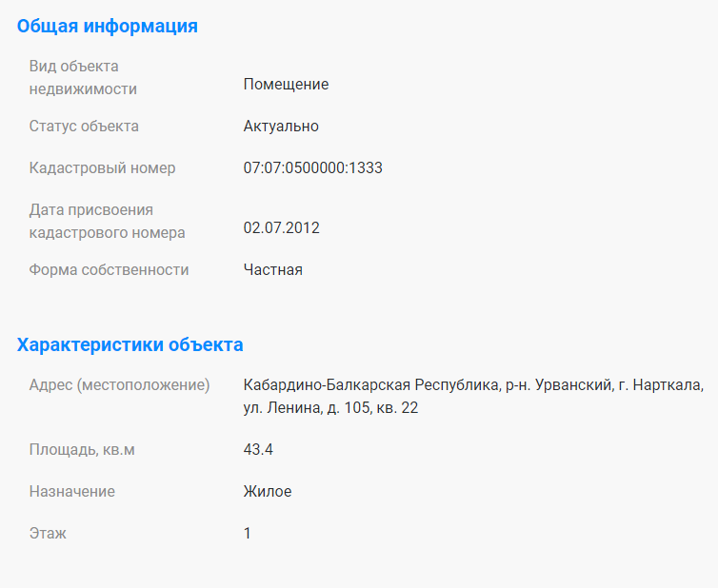The height and width of the screenshot is (588, 718).
Task: Select the area value 43.4
Action: (258, 449)
